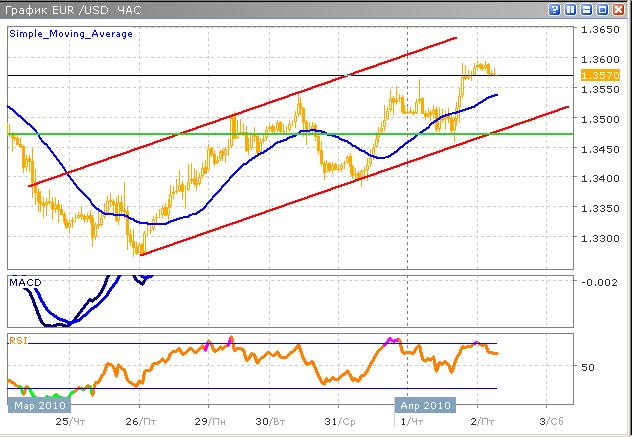Click the 29/Пн date label
The height and width of the screenshot is (437, 632).
[x=210, y=422]
